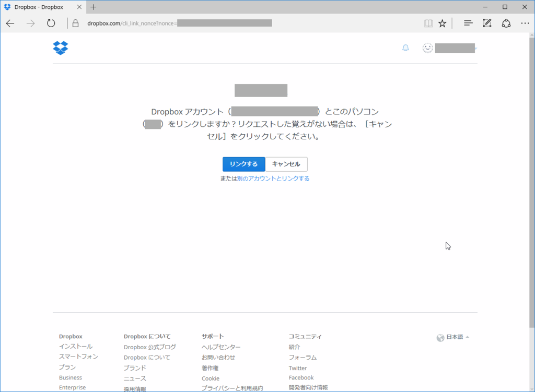Click the lock icon in address bar
The image size is (535, 392).
75,23
